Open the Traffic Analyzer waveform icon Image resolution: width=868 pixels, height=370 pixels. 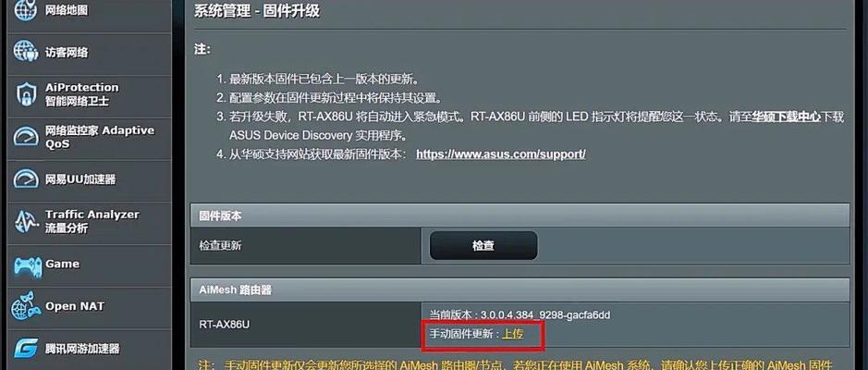click(x=26, y=222)
